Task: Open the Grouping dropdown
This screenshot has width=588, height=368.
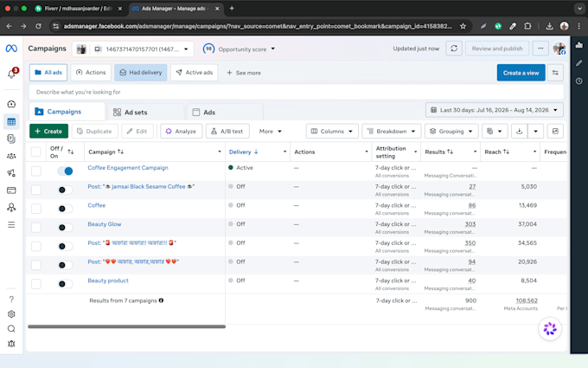Action: coord(451,131)
